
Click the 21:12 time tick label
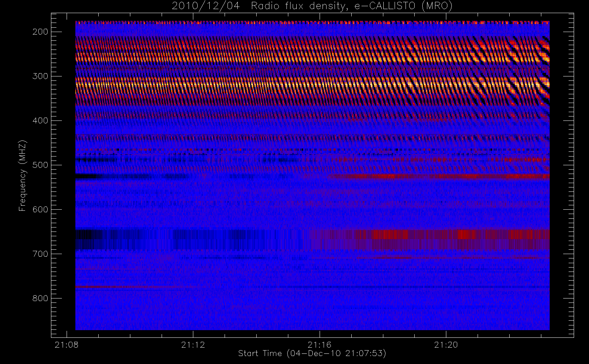(x=193, y=345)
